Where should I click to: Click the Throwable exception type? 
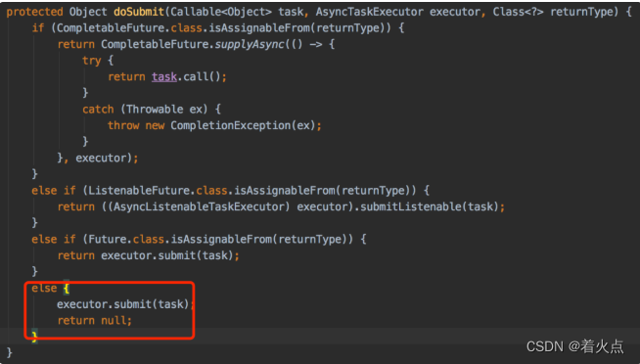pos(155,110)
